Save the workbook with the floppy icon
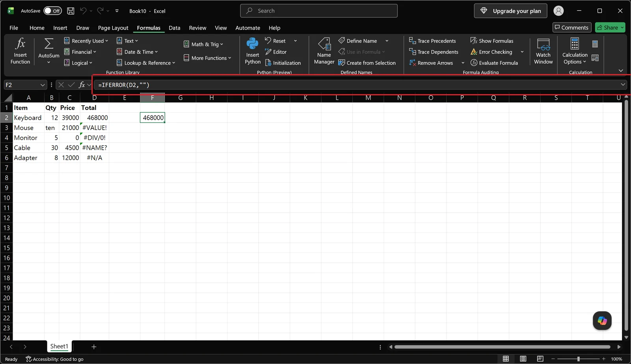Screen dimensions: 631x364 (71, 11)
